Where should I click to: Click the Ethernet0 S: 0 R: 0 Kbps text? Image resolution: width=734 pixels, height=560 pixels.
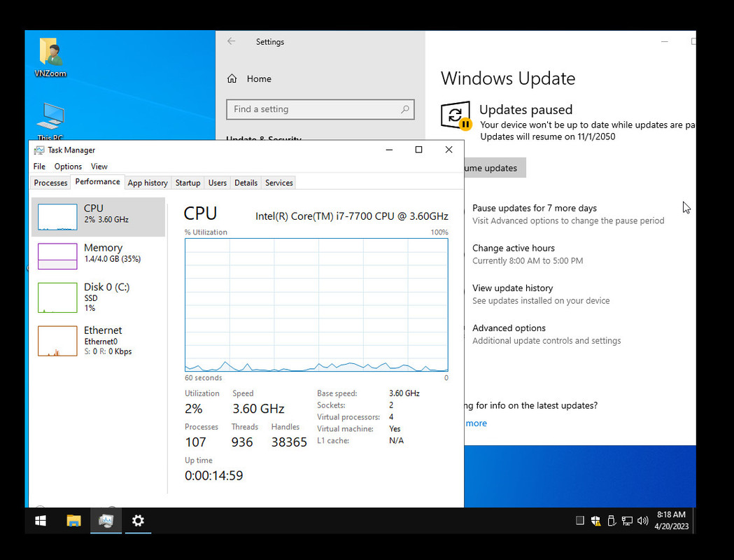point(108,346)
